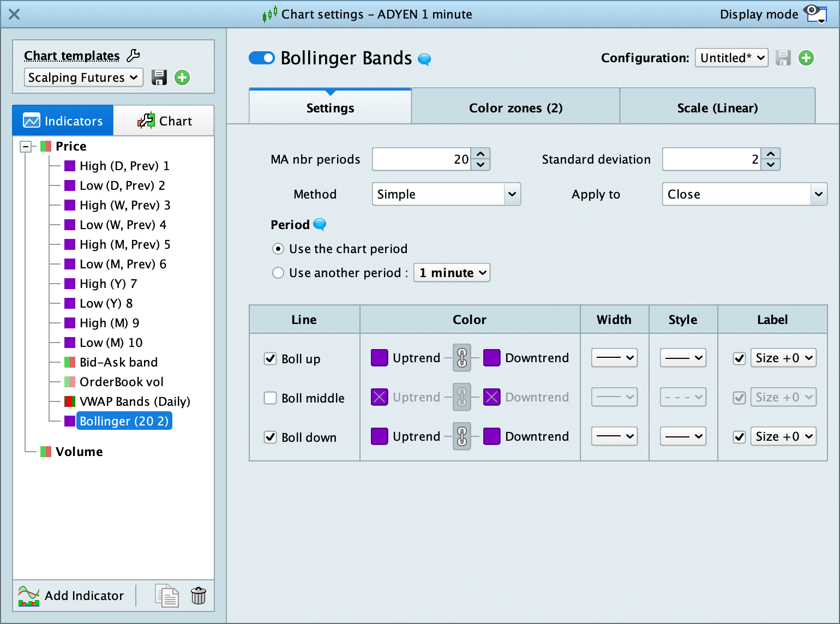Delete selected indicator with trash icon
Screen dimensions: 840x624
(199, 595)
